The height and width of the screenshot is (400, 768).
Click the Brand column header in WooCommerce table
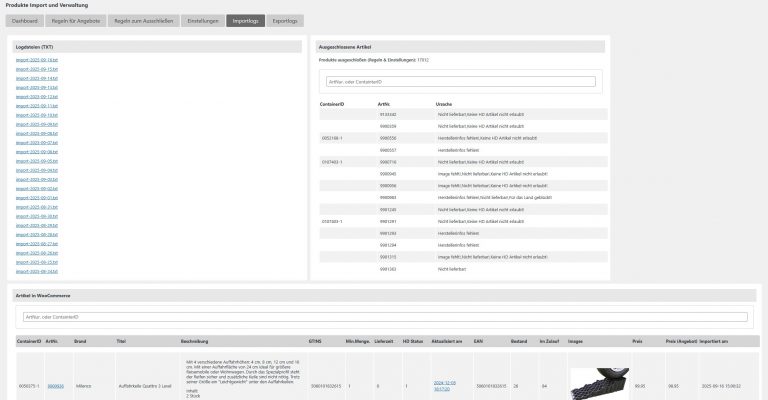click(x=82, y=341)
